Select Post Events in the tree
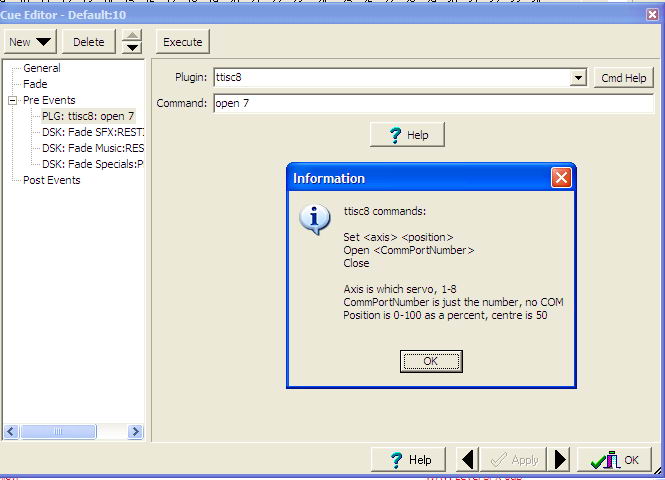665x480 pixels. coord(52,180)
